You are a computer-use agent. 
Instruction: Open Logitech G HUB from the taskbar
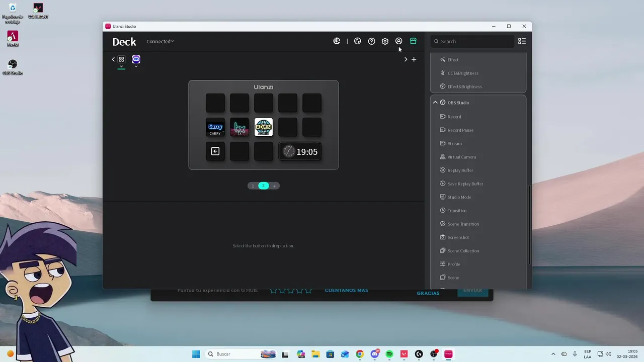tap(419, 354)
